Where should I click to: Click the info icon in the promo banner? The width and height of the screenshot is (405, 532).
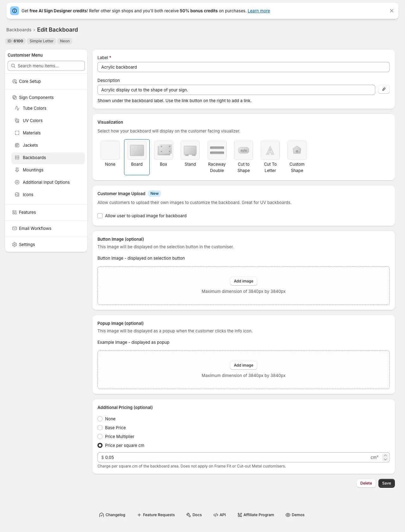coord(15,11)
